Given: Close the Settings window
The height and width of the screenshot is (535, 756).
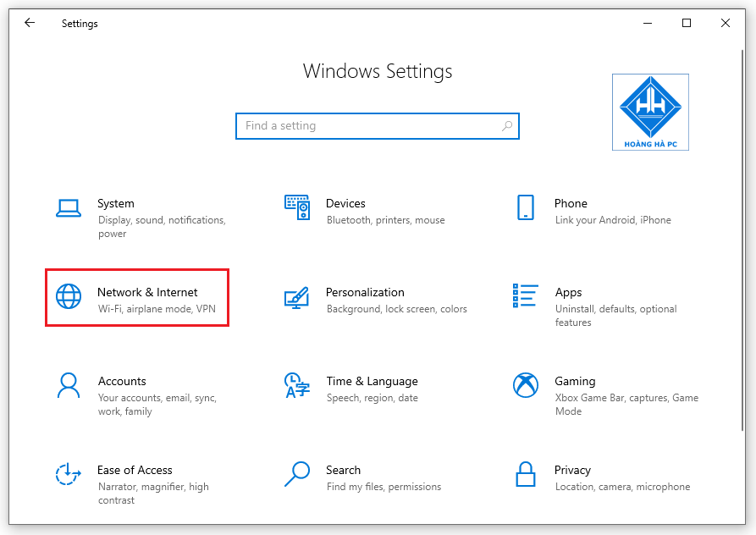Looking at the screenshot, I should [726, 23].
